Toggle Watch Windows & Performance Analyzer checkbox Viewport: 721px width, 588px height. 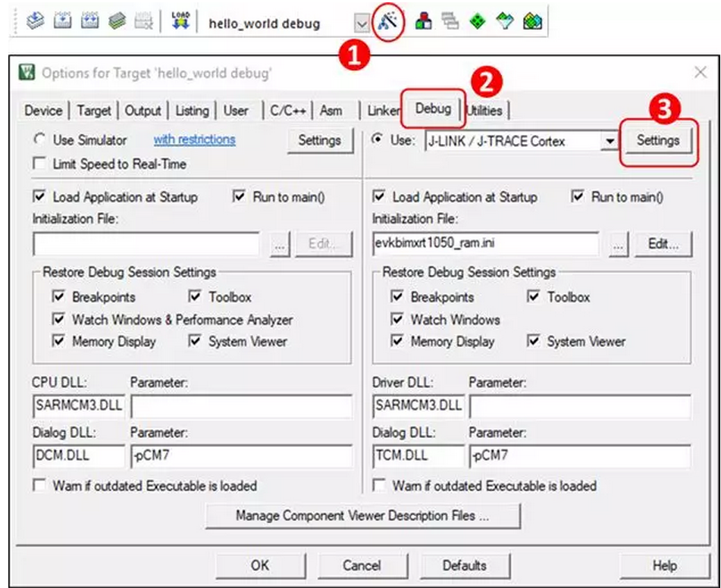click(58, 319)
